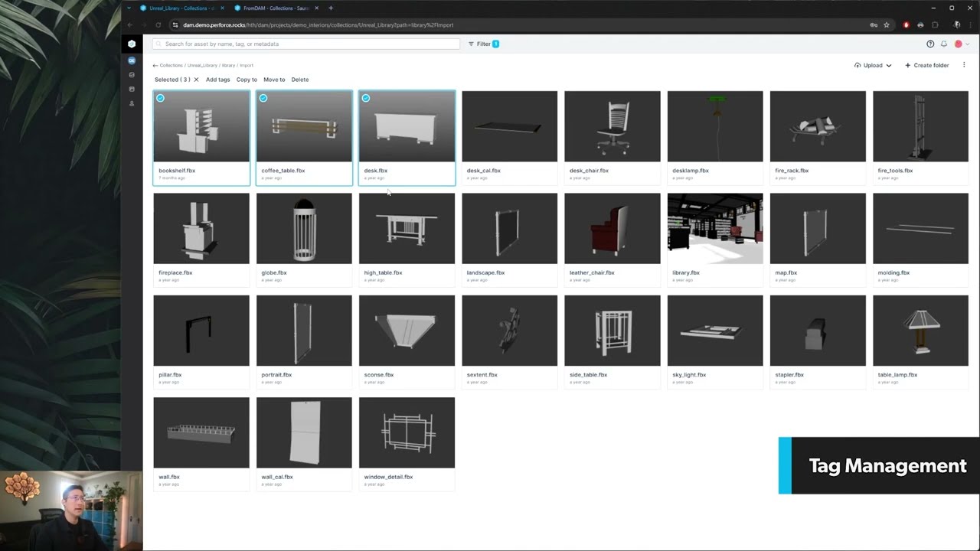Click the asset search field
Screen dimensions: 980x551
(x=306, y=44)
